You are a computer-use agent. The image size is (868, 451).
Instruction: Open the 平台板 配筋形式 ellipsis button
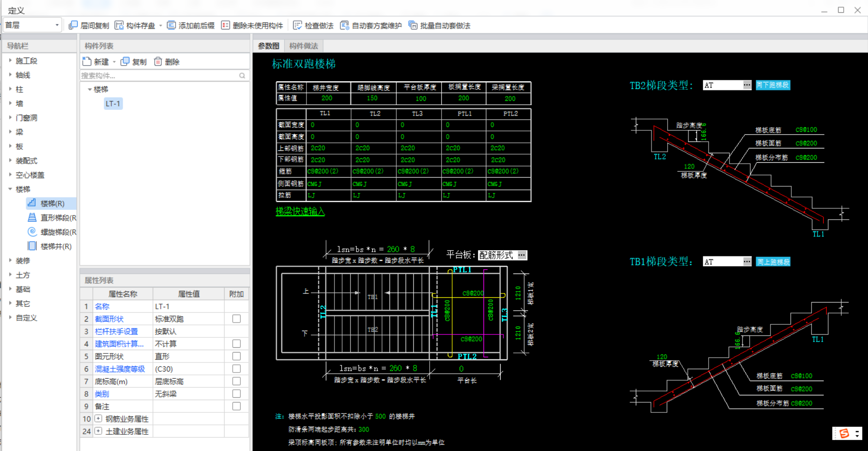[x=522, y=255]
